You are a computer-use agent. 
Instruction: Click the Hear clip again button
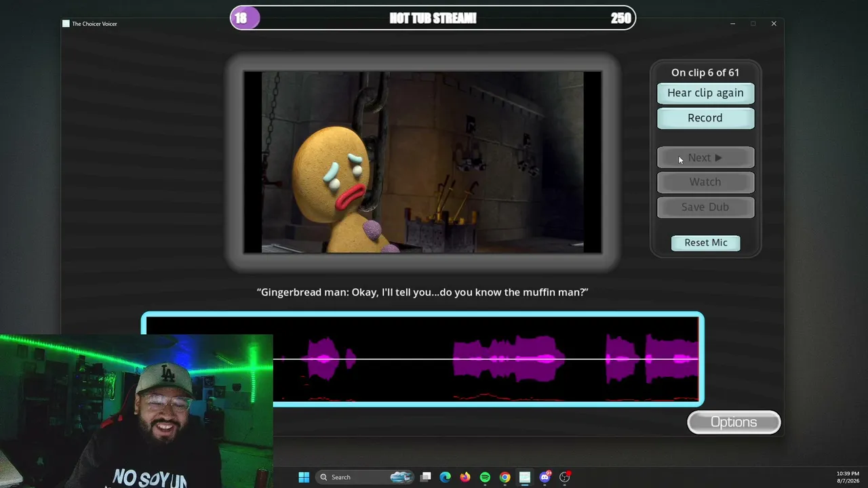(705, 93)
